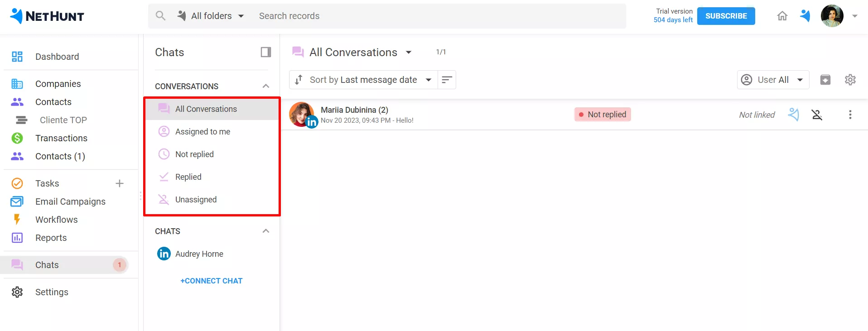The height and width of the screenshot is (331, 868).
Task: Open the All folders dropdown
Action: point(211,16)
